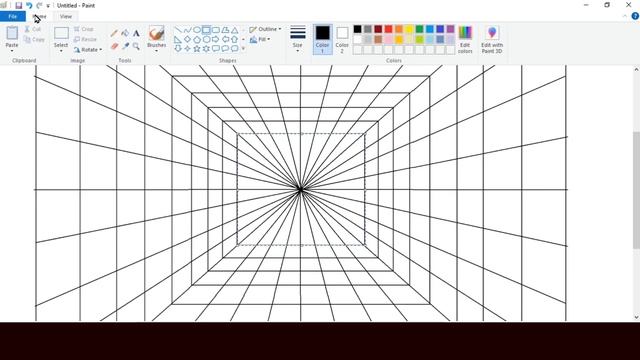Choose the Six-point star shape
640x360 pixels.
[206, 49]
